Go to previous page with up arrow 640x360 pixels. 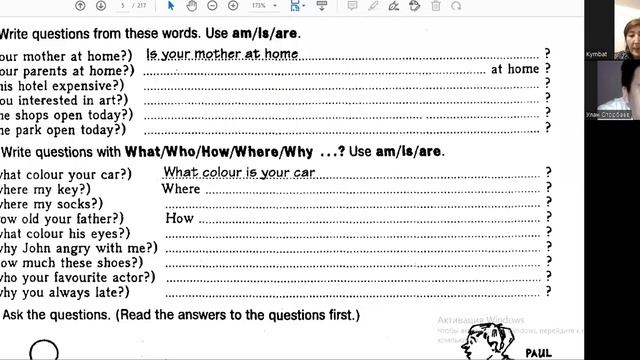pyautogui.click(x=80, y=6)
